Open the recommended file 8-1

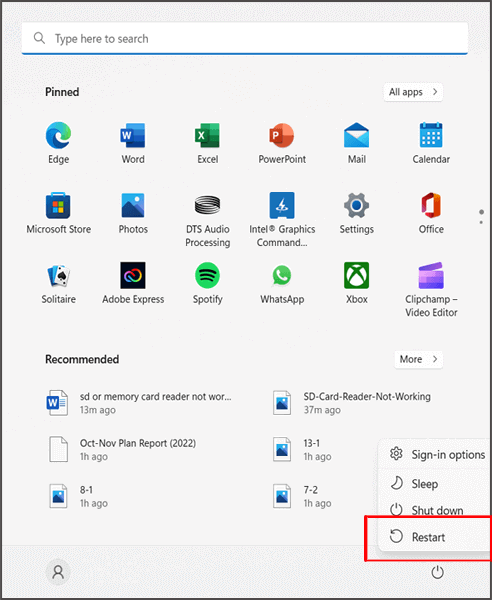pos(78,496)
